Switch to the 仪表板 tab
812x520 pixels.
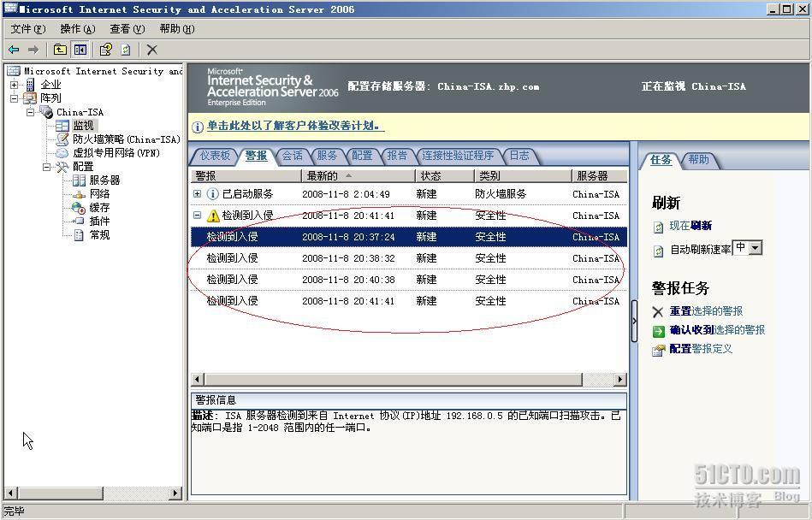[215, 156]
